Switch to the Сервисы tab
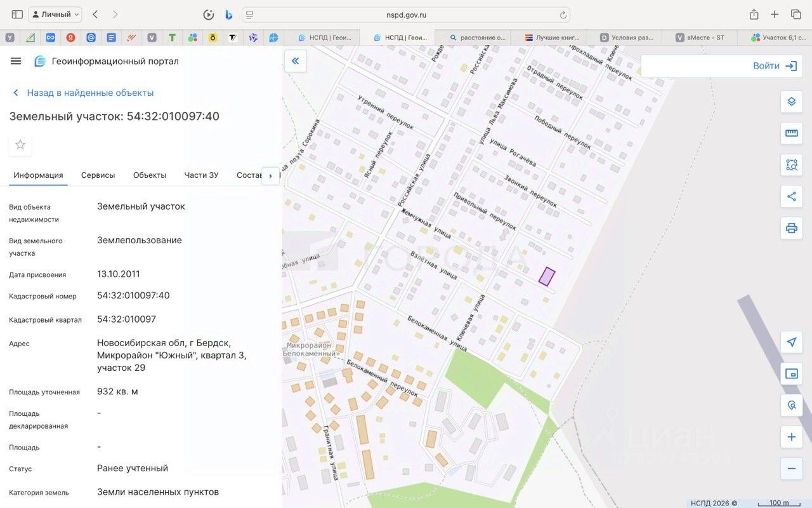 tap(98, 175)
